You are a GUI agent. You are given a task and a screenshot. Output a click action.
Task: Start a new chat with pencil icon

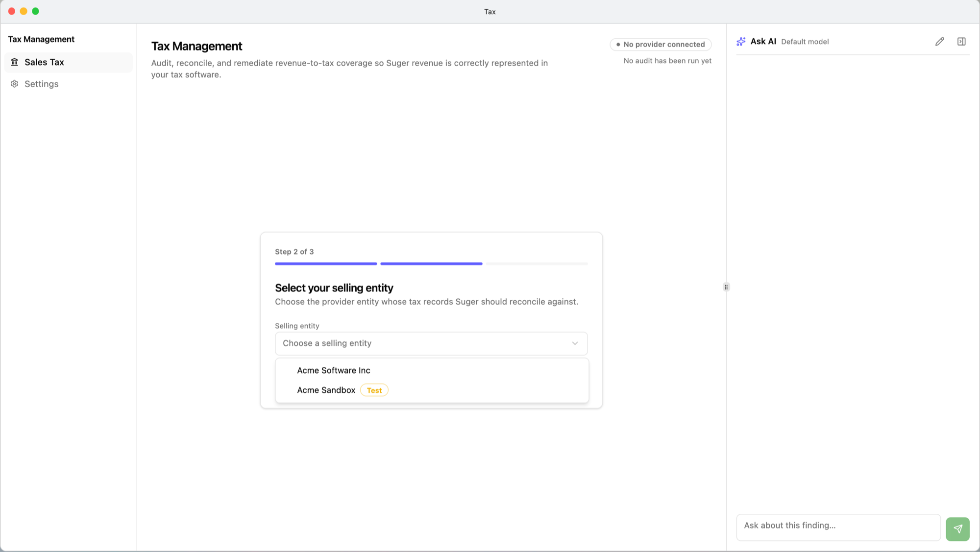(x=939, y=42)
